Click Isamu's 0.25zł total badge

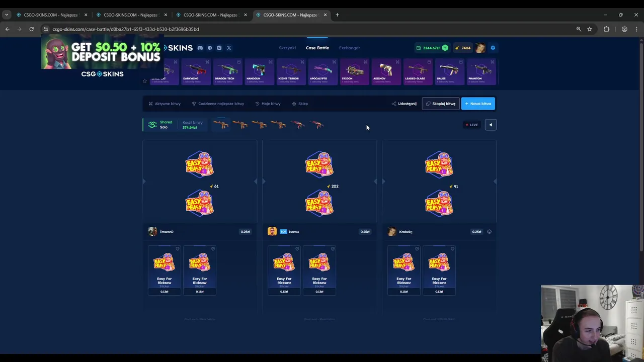point(365,232)
